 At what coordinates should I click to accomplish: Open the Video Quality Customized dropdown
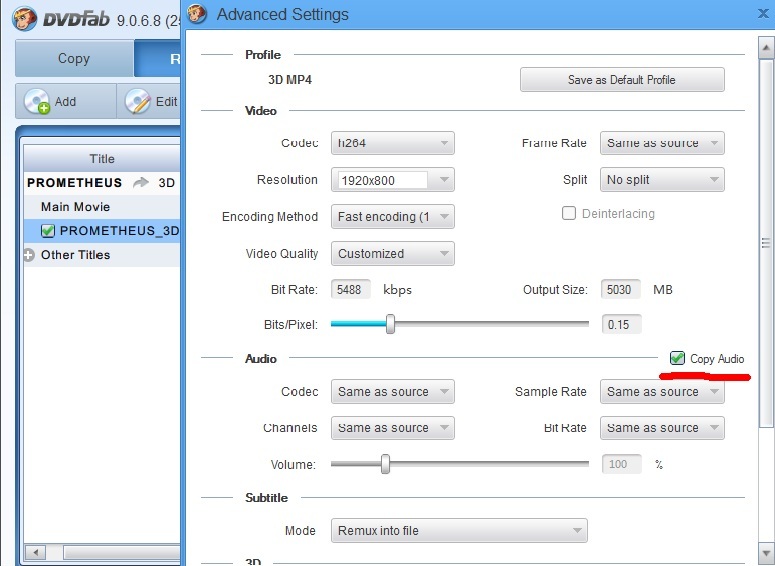click(x=392, y=254)
